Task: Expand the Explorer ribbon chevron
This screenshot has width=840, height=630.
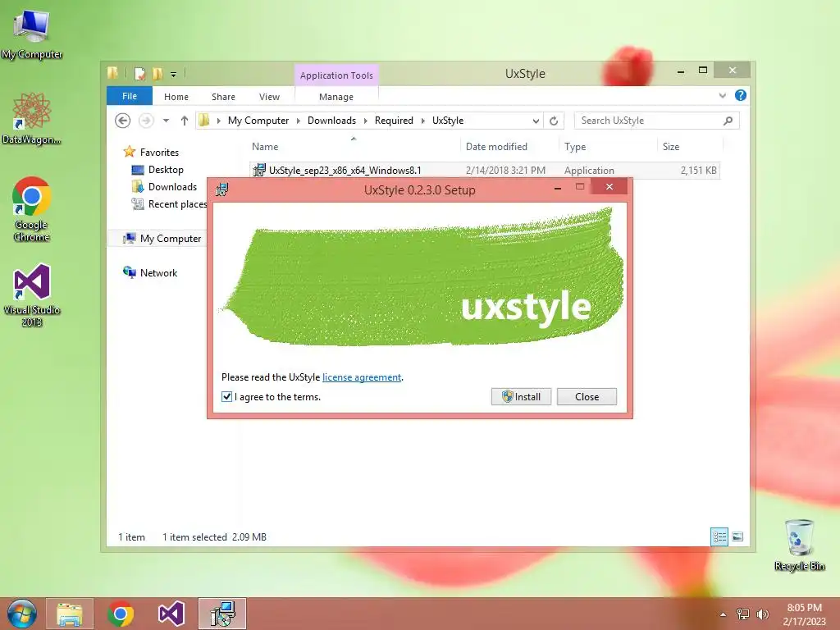Action: pyautogui.click(x=722, y=95)
